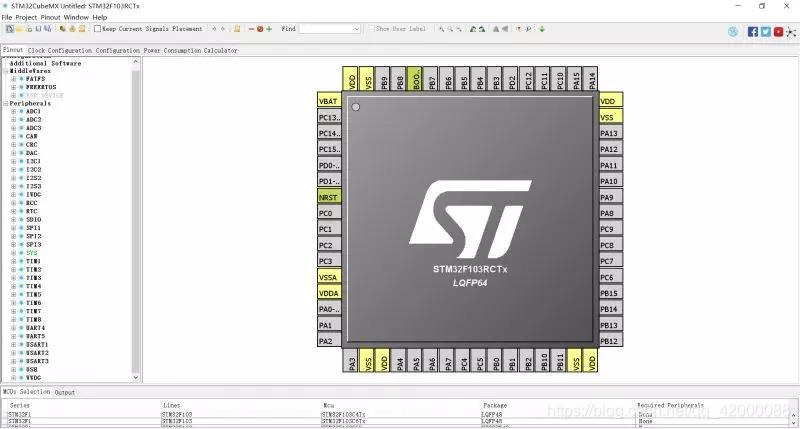Select the MCUs Selection tab
This screenshot has height=429, width=800.
click(x=27, y=392)
